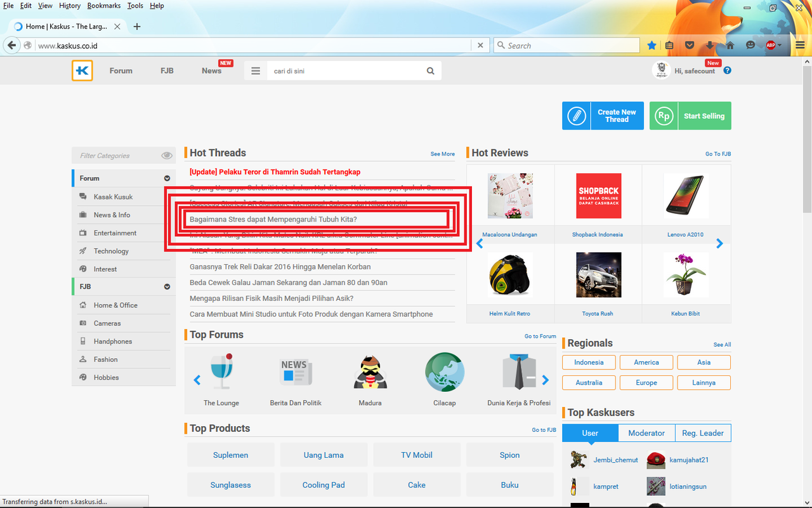812x508 pixels.
Task: Open Cooling Pad product category
Action: click(324, 485)
